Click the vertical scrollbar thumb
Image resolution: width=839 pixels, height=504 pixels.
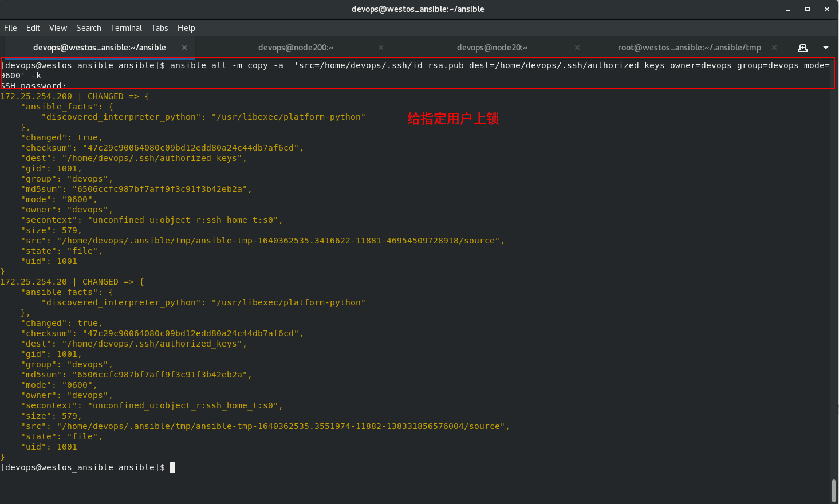click(x=834, y=490)
